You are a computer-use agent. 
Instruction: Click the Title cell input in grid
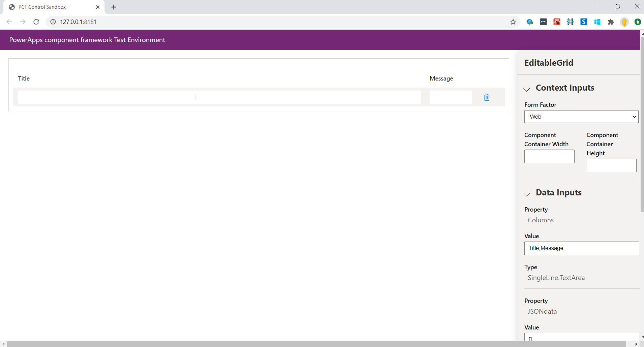coord(220,97)
